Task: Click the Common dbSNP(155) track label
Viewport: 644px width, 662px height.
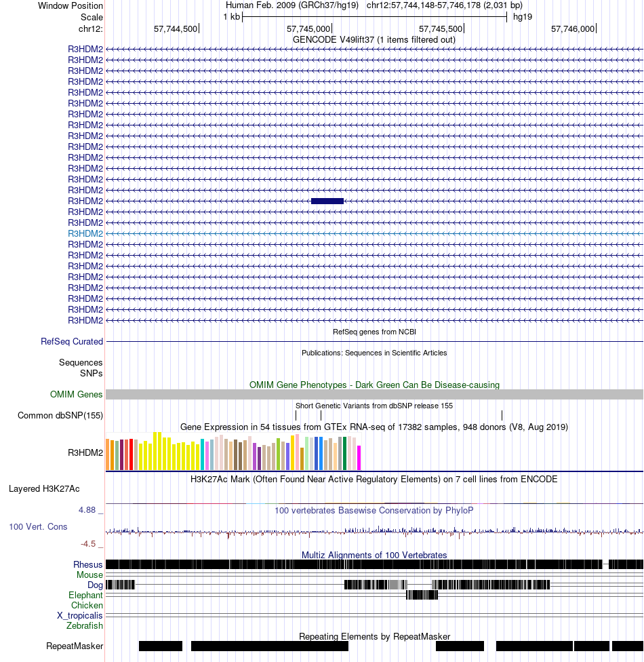Action: pos(60,415)
